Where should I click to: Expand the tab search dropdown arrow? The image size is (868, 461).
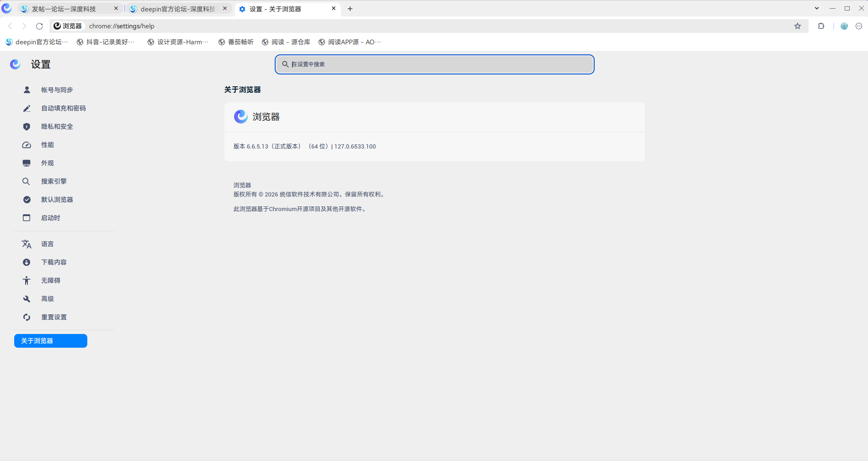click(x=817, y=8)
